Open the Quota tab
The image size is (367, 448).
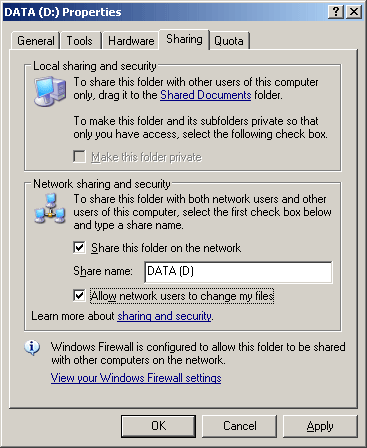(229, 41)
